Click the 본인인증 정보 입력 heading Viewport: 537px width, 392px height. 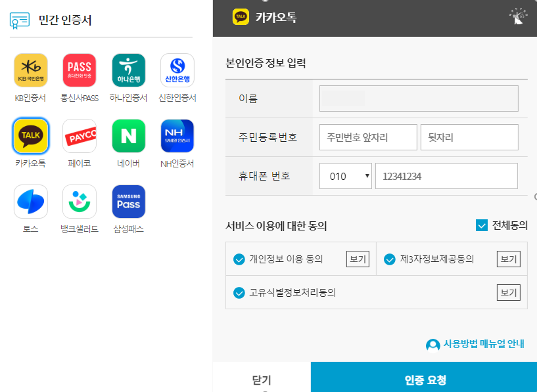[x=266, y=63]
